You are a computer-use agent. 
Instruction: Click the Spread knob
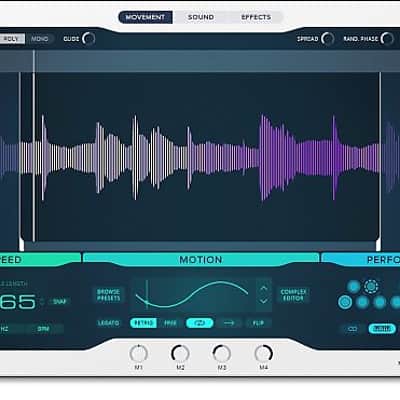pos(328,39)
